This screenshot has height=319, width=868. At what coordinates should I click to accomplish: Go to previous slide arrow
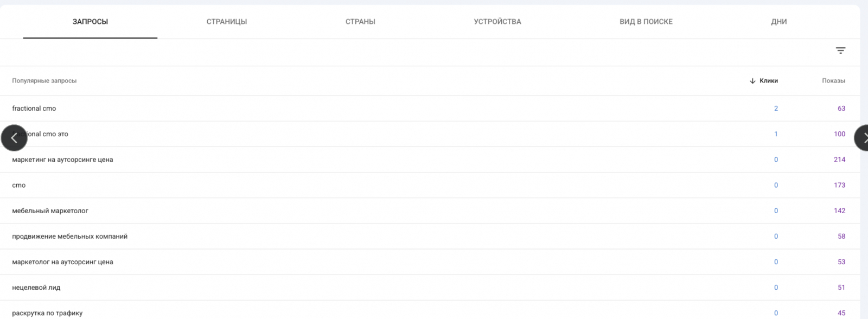click(14, 138)
